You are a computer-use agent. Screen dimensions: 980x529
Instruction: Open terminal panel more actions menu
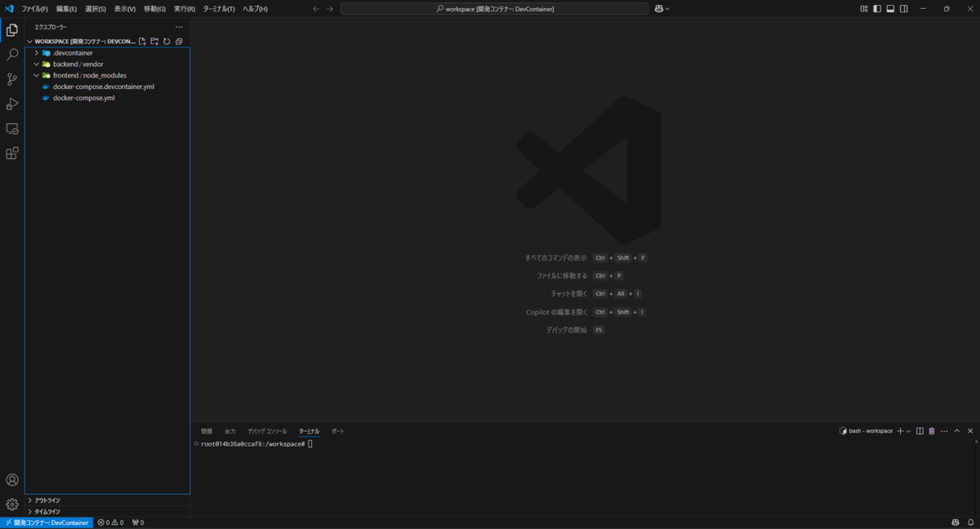944,431
